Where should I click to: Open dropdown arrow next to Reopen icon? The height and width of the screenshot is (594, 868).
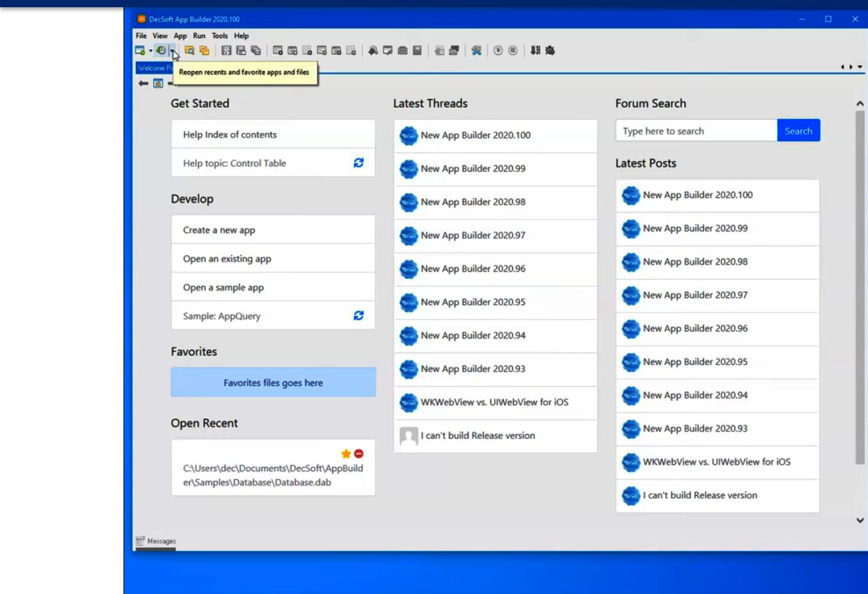point(171,51)
